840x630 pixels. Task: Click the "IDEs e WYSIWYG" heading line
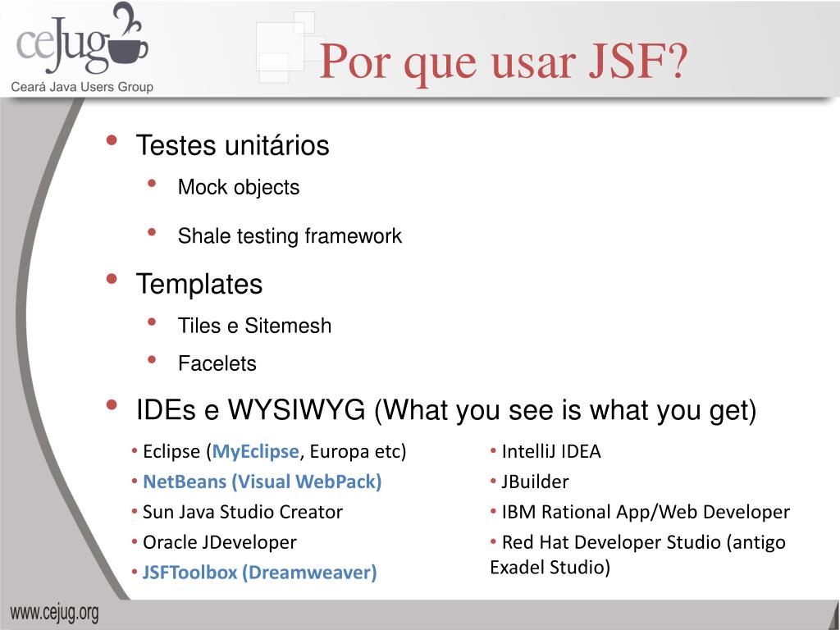pyautogui.click(x=446, y=410)
